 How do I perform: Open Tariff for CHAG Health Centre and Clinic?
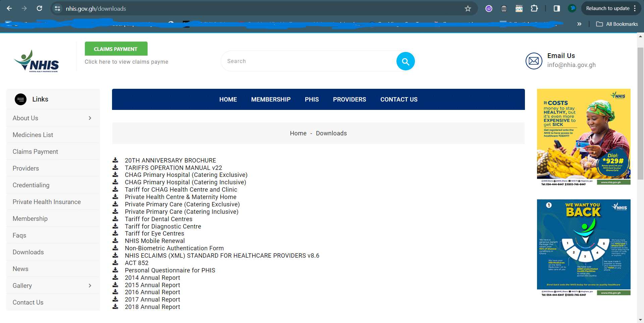click(x=181, y=190)
